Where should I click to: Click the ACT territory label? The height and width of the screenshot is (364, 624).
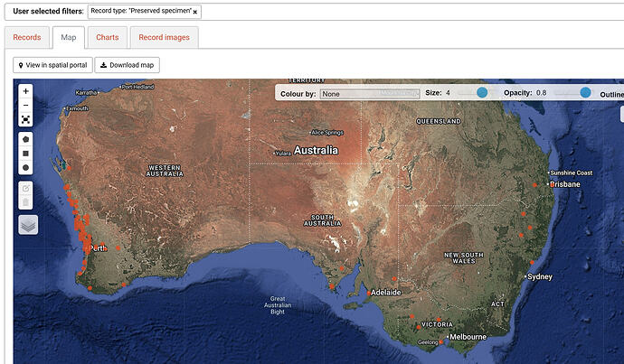tap(498, 304)
